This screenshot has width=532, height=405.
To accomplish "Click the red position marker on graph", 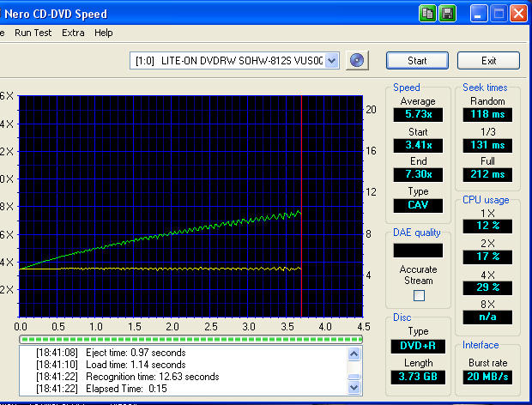I will [301, 206].
